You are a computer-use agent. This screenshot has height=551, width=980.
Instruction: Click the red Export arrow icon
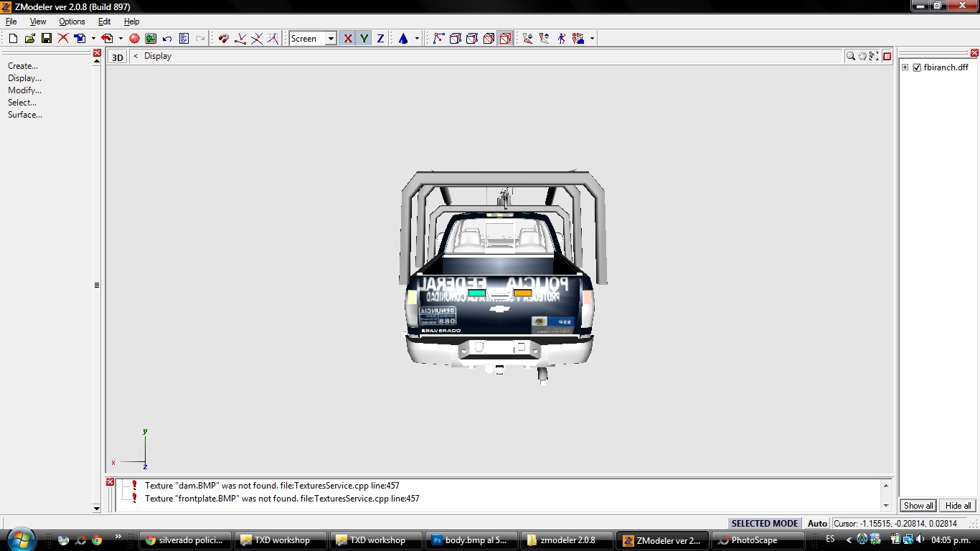coord(107,39)
